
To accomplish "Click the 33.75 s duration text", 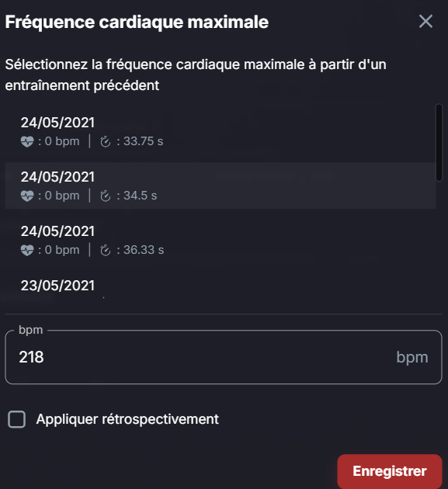I will (x=143, y=141).
